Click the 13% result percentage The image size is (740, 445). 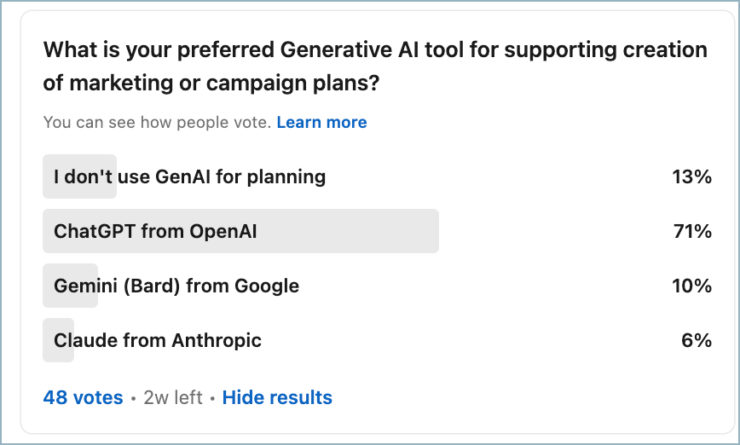[692, 177]
